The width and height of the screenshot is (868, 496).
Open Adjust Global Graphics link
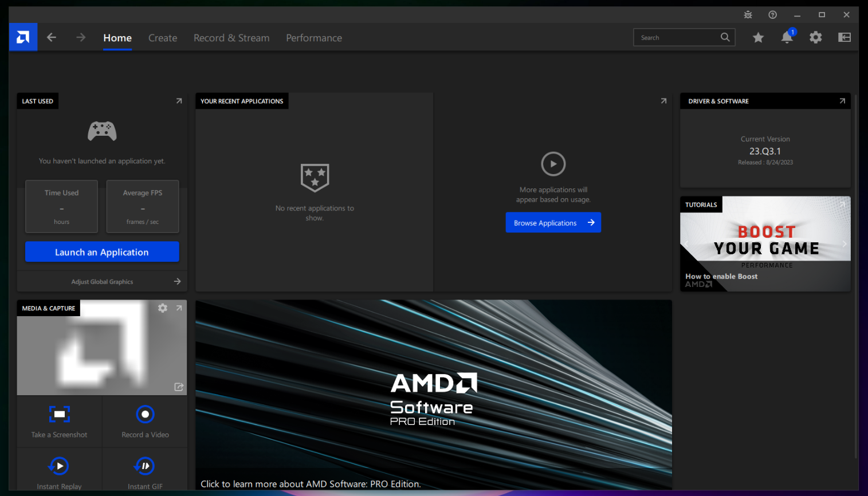(102, 281)
